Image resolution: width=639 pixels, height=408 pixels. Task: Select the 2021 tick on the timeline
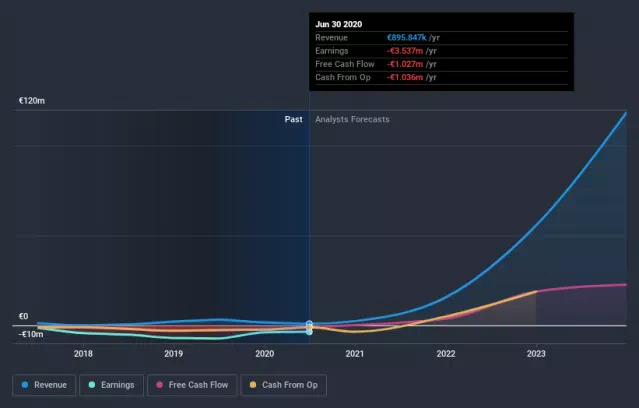coord(355,353)
